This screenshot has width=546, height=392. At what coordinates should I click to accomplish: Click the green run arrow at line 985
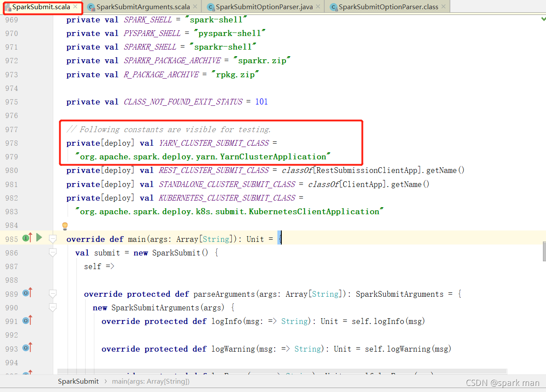(x=39, y=238)
